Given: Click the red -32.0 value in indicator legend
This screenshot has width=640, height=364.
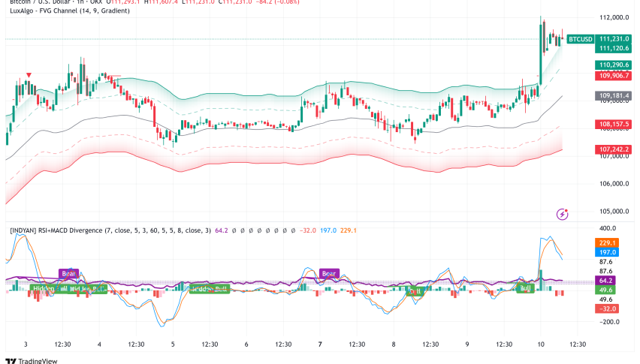Looking at the screenshot, I should (x=308, y=230).
